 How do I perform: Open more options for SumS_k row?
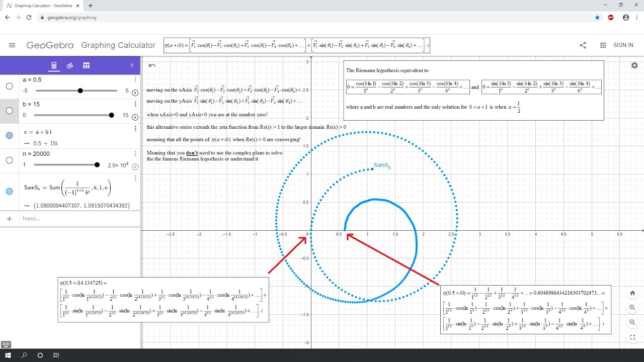135,178
